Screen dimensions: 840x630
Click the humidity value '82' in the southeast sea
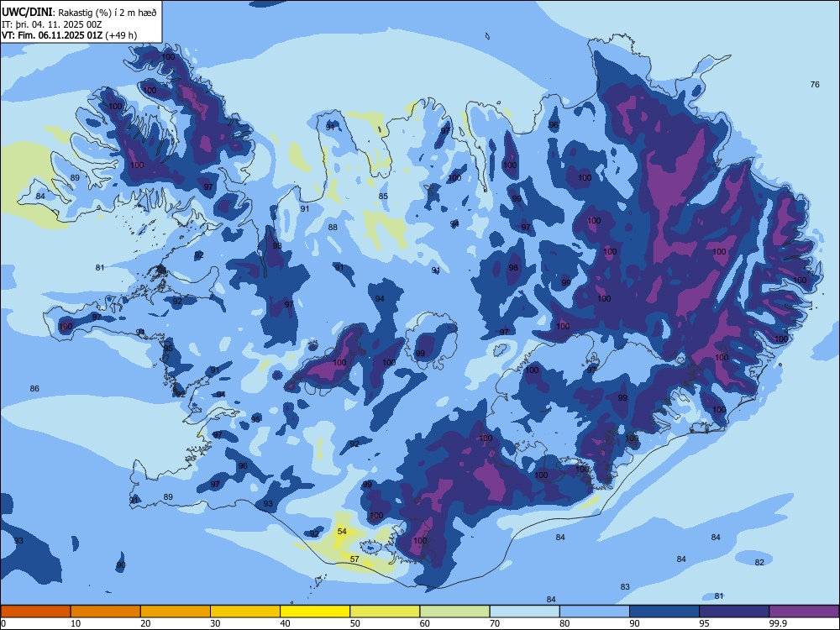[x=759, y=562]
